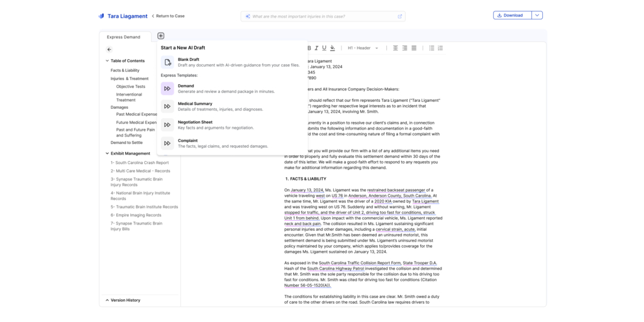
Task: Go back via Return to Case
Action: [168, 16]
